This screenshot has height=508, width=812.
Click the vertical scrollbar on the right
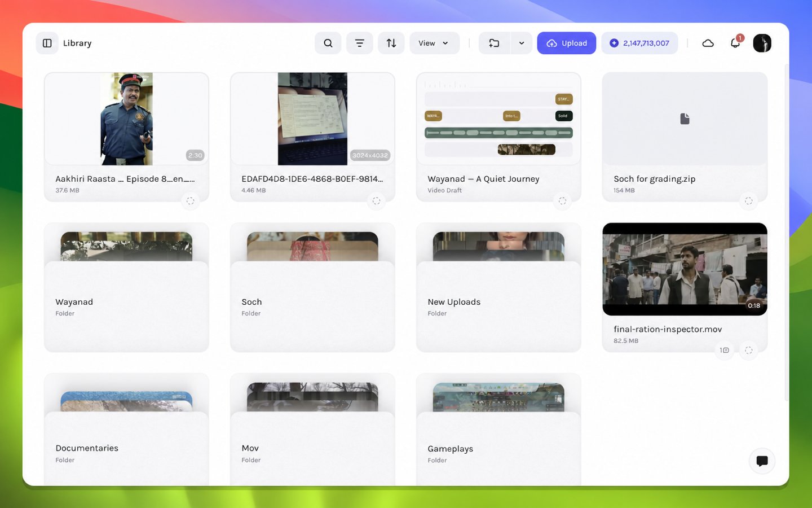tap(787, 231)
